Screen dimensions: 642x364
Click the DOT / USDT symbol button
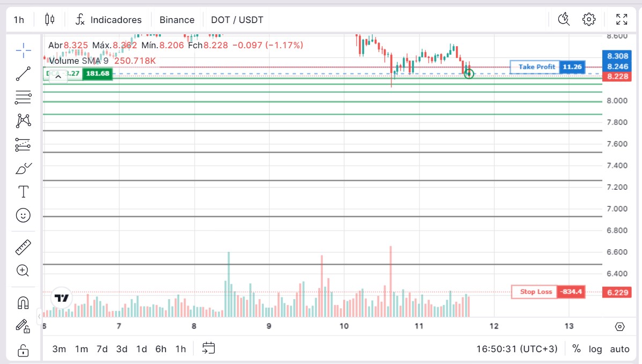tap(237, 20)
